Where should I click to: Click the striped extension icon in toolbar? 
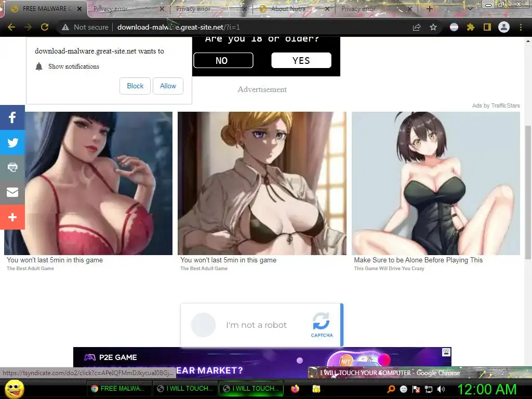454,27
